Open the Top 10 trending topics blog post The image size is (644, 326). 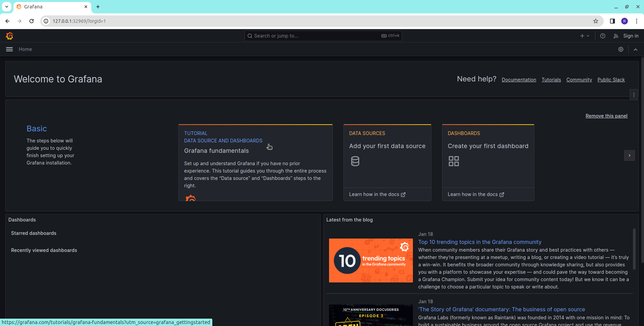[x=480, y=242]
